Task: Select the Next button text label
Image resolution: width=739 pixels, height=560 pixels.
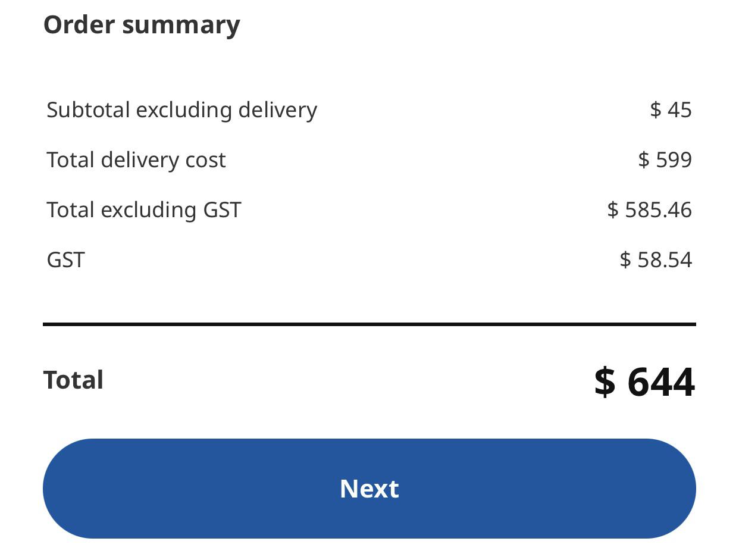Action: [x=369, y=488]
